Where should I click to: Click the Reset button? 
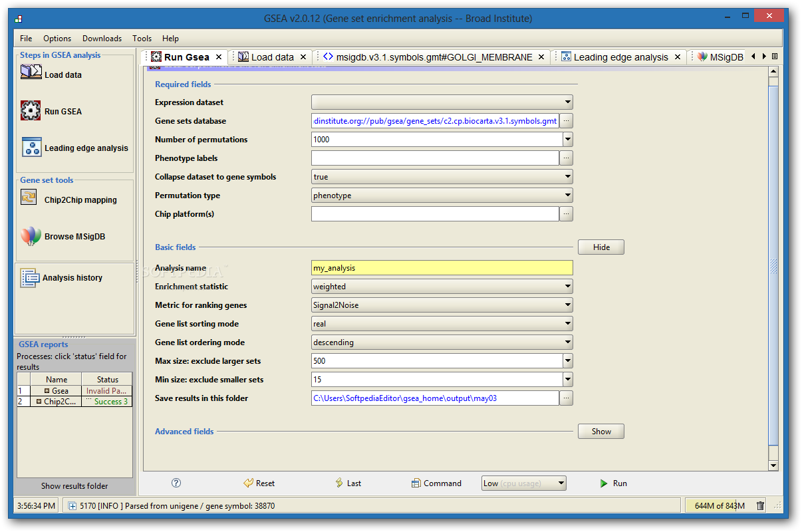[259, 483]
